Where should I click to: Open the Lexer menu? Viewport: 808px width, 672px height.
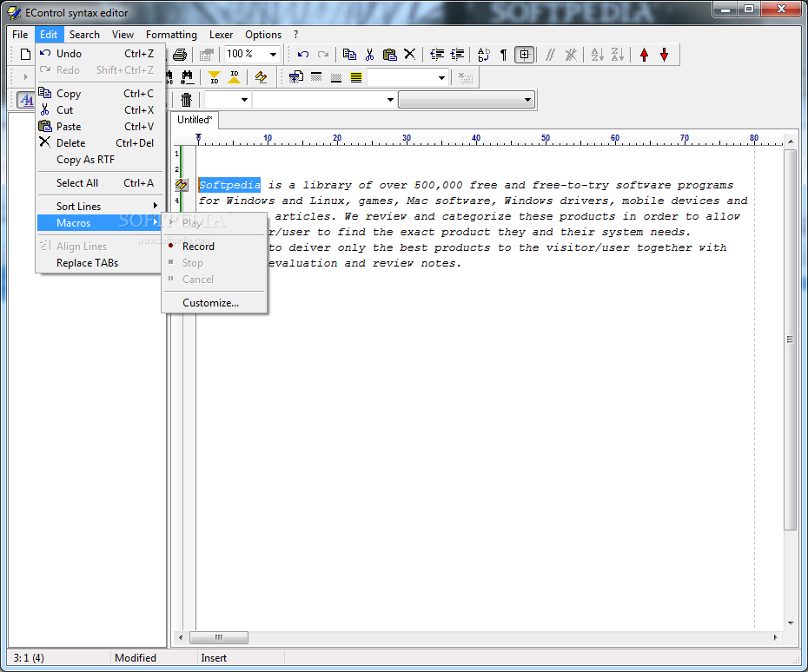tap(221, 35)
